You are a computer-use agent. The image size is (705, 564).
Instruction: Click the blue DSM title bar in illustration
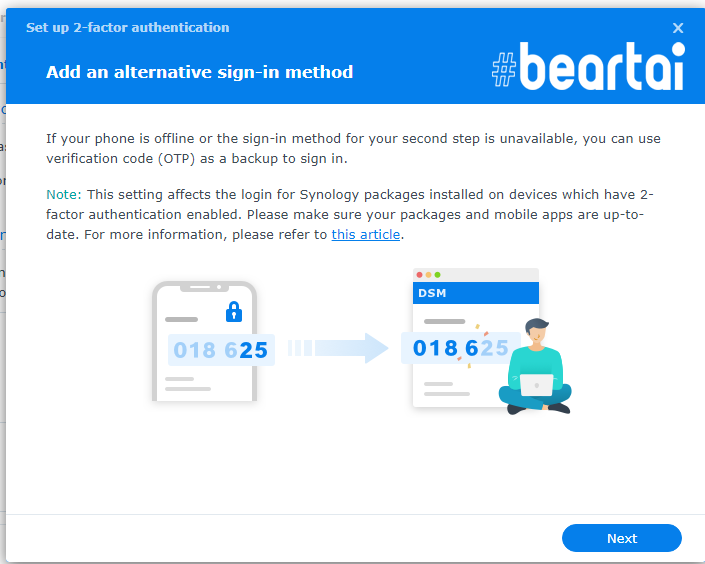click(476, 293)
